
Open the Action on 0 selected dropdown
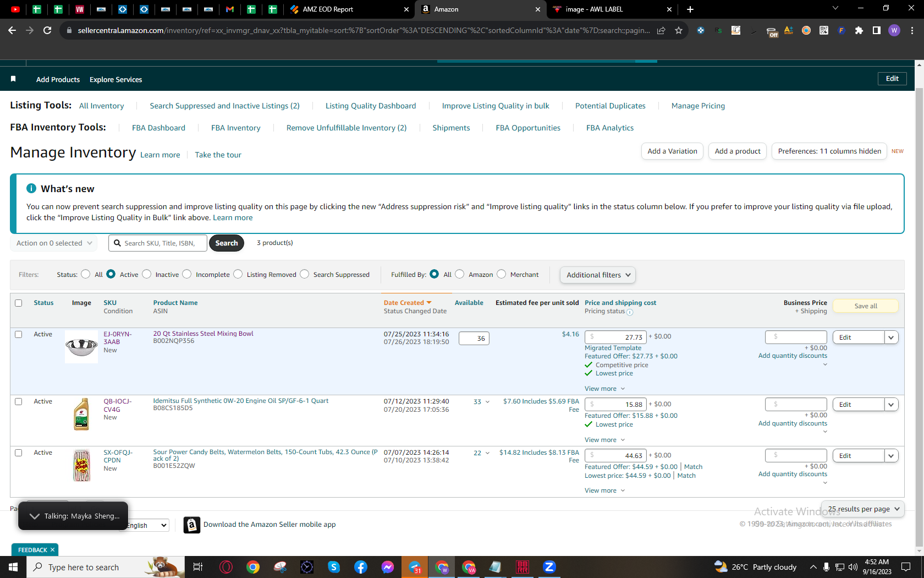[54, 243]
